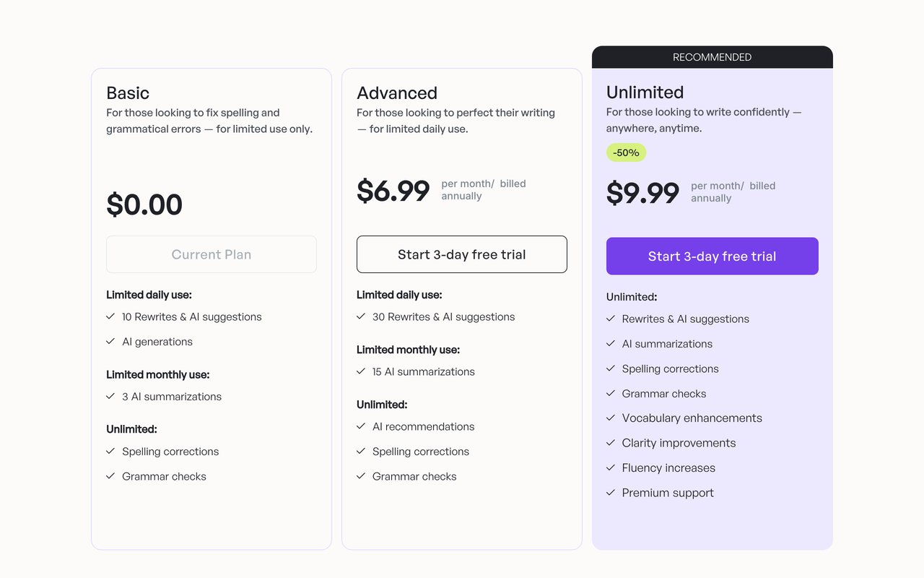Click checkmark beside Clarity improvements

pos(611,443)
